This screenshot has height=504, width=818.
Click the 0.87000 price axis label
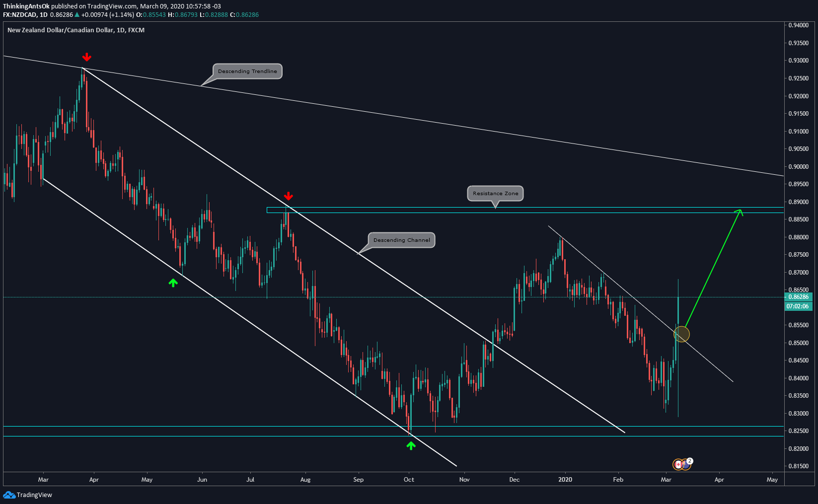tap(799, 273)
